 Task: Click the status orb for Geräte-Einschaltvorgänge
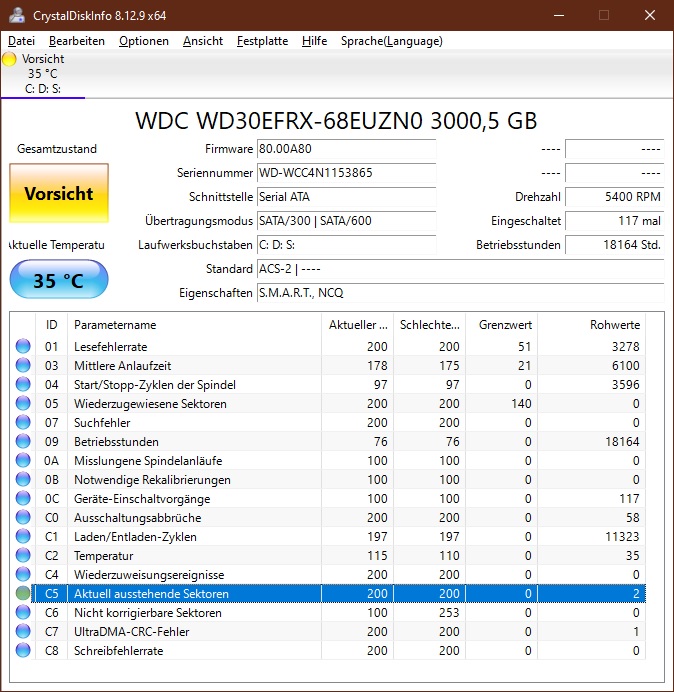(23, 498)
